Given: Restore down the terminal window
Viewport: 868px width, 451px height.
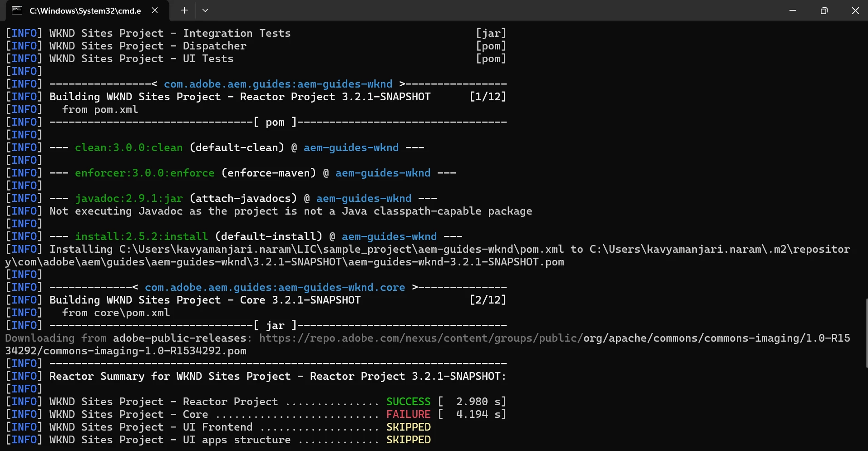Looking at the screenshot, I should [x=824, y=10].
